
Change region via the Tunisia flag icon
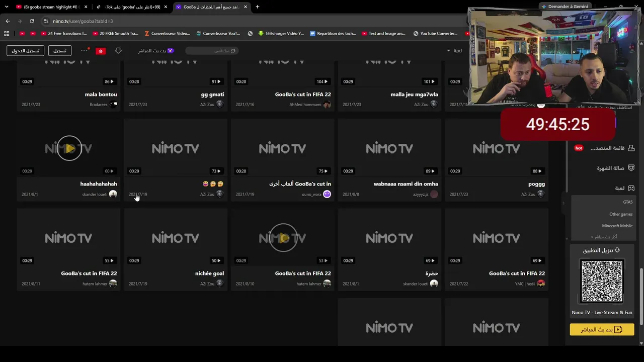(x=101, y=51)
